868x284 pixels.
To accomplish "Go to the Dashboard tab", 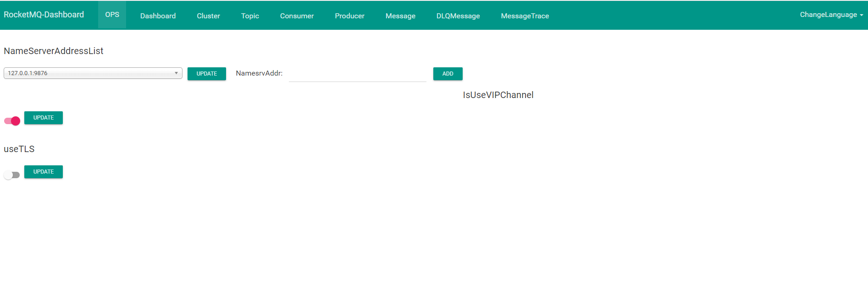I will tap(158, 16).
